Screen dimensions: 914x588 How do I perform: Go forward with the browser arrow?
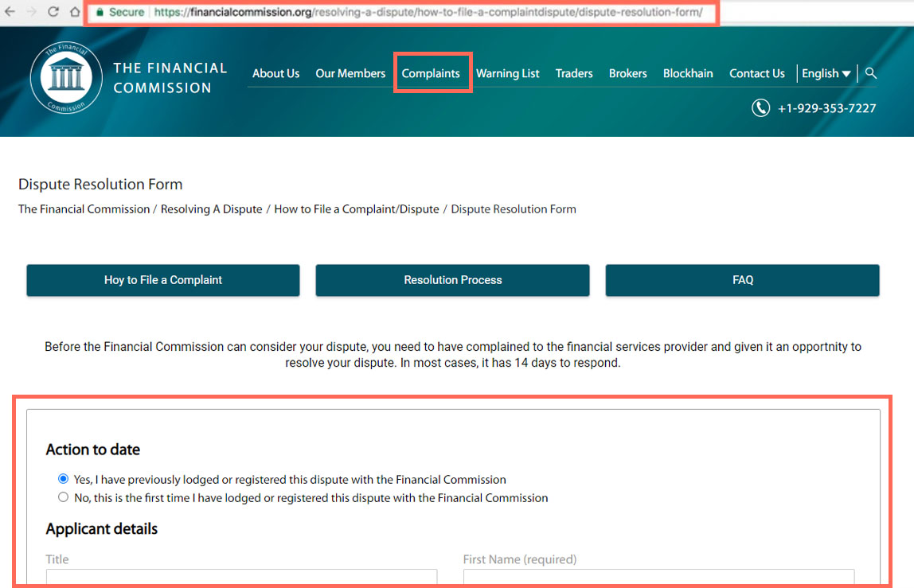pos(32,12)
